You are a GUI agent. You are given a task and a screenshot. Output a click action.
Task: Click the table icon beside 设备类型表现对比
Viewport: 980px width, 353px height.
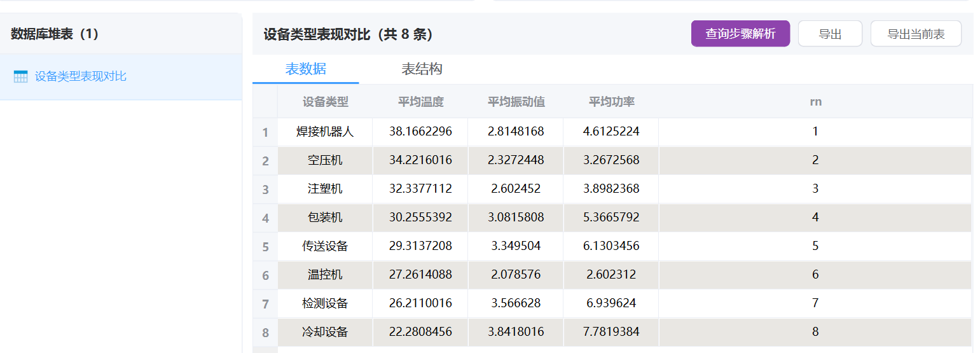tap(21, 77)
